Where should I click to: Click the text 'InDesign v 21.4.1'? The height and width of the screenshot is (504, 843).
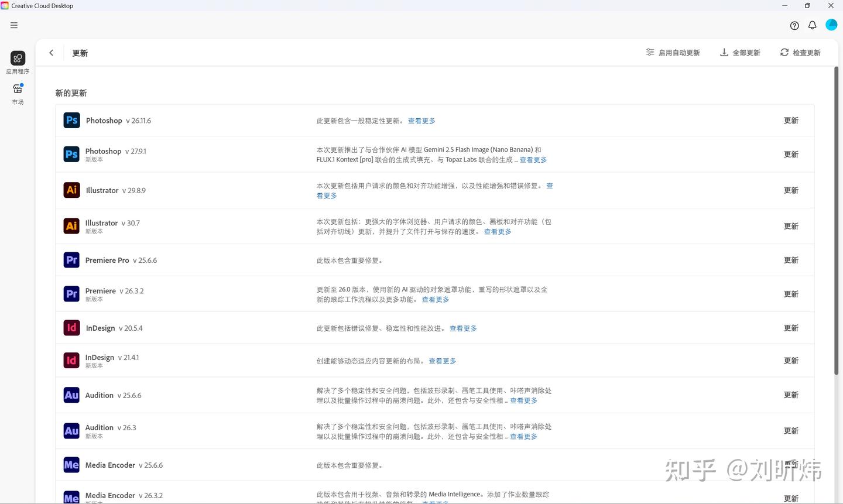click(112, 358)
